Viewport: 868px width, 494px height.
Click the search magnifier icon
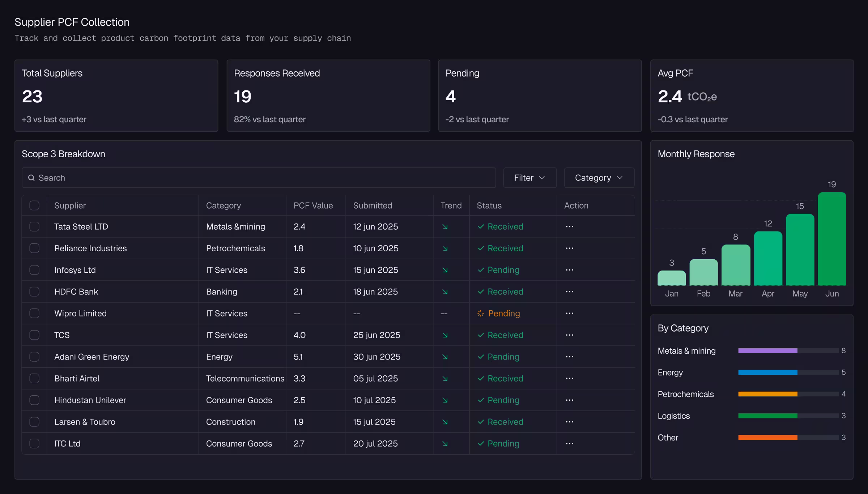point(31,178)
